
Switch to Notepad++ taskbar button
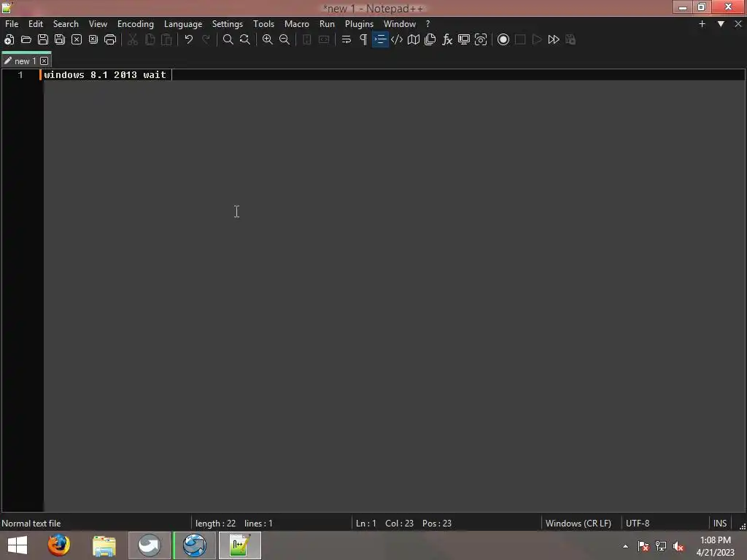tap(239, 545)
